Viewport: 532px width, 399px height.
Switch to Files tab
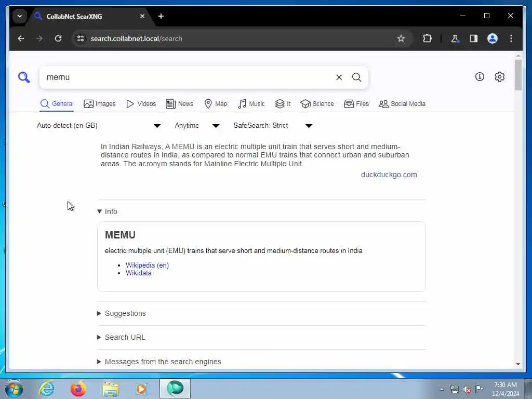[x=356, y=104]
